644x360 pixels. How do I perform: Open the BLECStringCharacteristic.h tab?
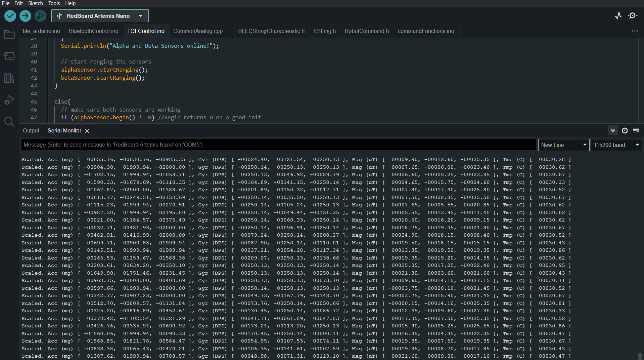(271, 31)
